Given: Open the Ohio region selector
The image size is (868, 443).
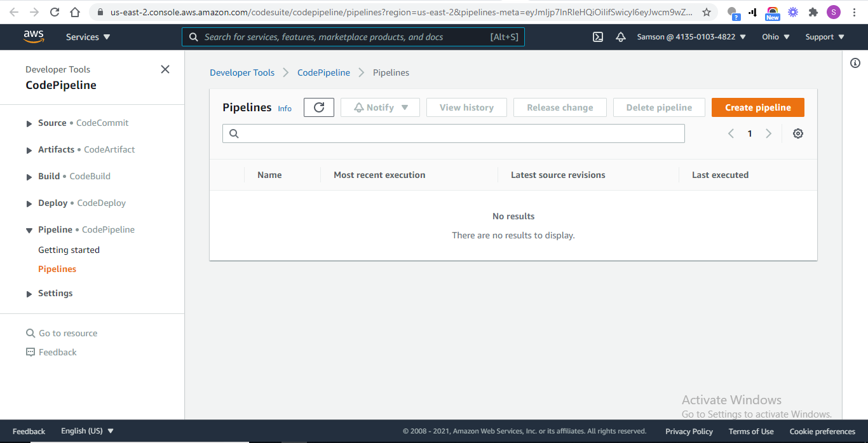Looking at the screenshot, I should pos(775,37).
